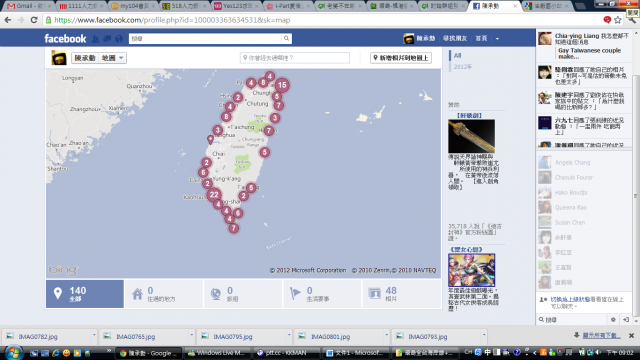Click the profile avatar beside map title
This screenshot has height=360, width=640.
point(59,58)
